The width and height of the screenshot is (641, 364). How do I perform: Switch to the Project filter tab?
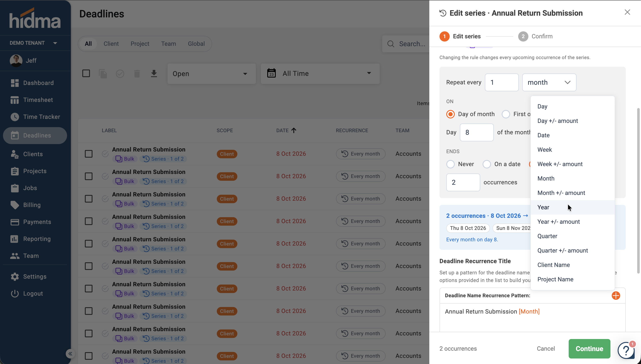140,44
